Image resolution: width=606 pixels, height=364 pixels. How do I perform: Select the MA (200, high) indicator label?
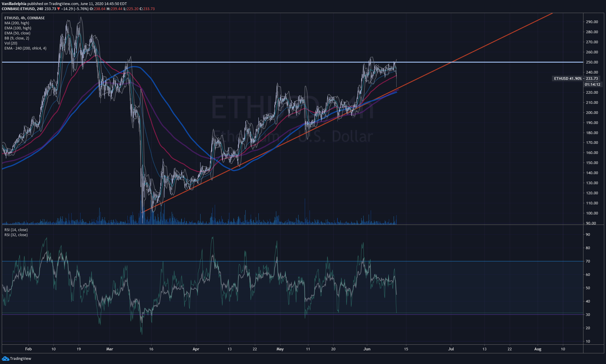click(x=17, y=23)
